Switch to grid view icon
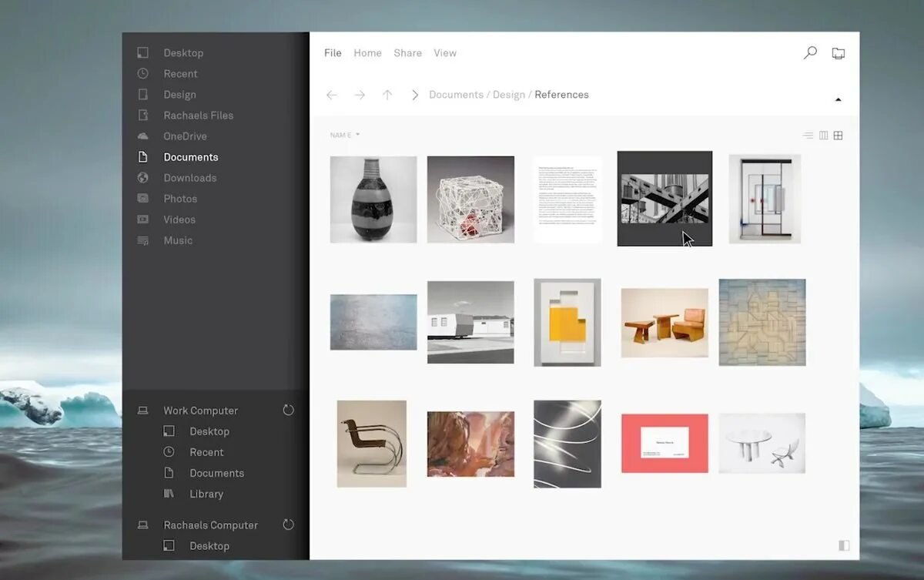Image resolution: width=924 pixels, height=580 pixels. coord(839,136)
